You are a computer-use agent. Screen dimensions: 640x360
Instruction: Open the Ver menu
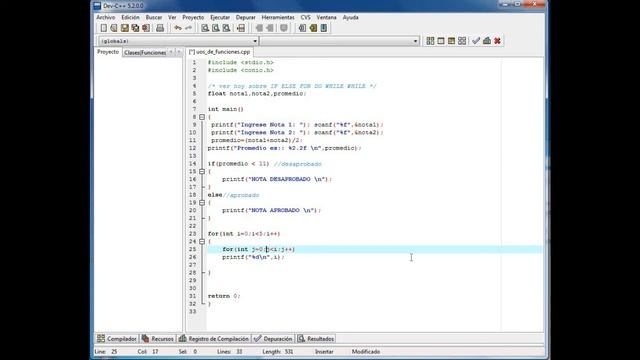click(172, 18)
